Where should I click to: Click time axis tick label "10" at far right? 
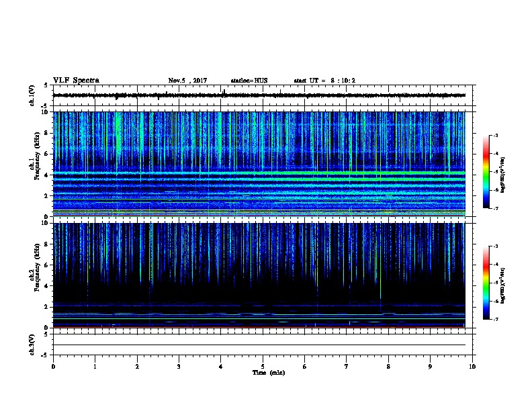tap(472, 367)
